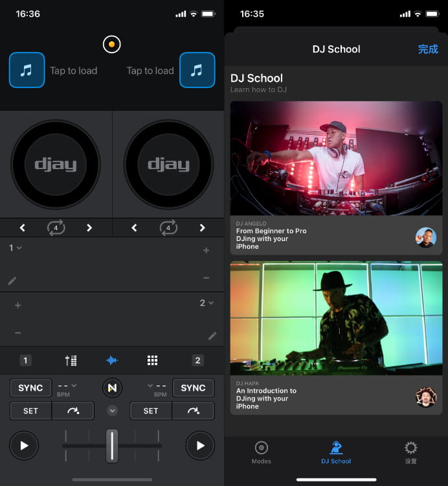Open the sampler pads grid
448x486 pixels.
click(152, 360)
